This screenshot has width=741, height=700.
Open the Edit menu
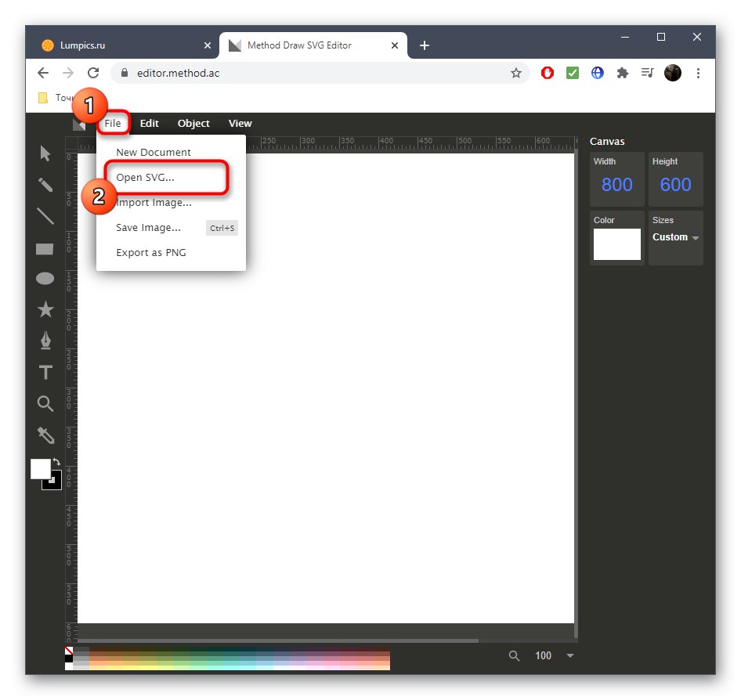click(150, 123)
